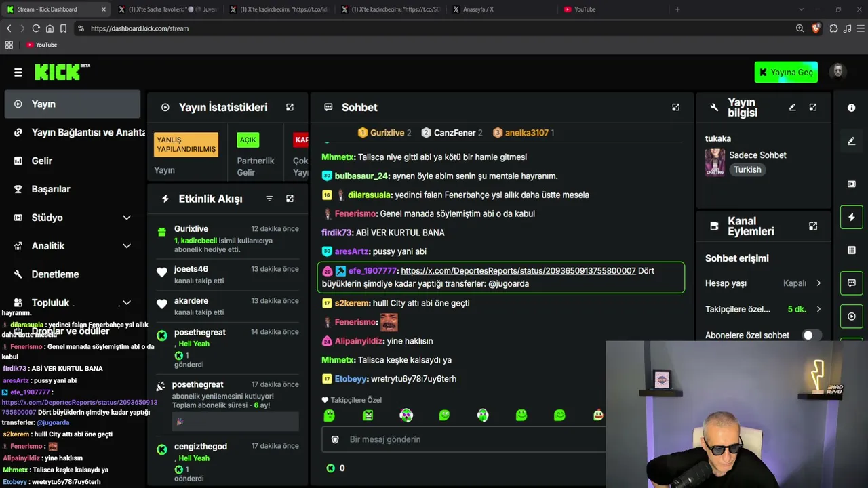Insert the pink-eyed headphone emote
The width and height of the screenshot is (868, 488).
pyautogui.click(x=406, y=415)
